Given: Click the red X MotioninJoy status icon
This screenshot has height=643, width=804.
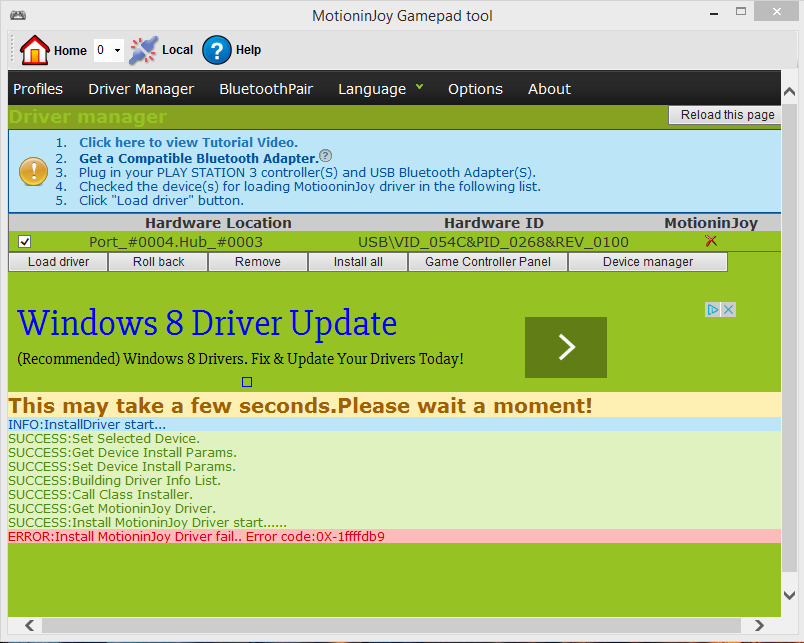Looking at the screenshot, I should click(711, 241).
